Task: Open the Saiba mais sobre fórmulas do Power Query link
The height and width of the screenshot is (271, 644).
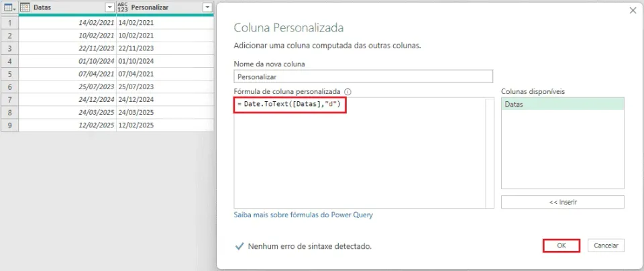Action: (x=303, y=215)
